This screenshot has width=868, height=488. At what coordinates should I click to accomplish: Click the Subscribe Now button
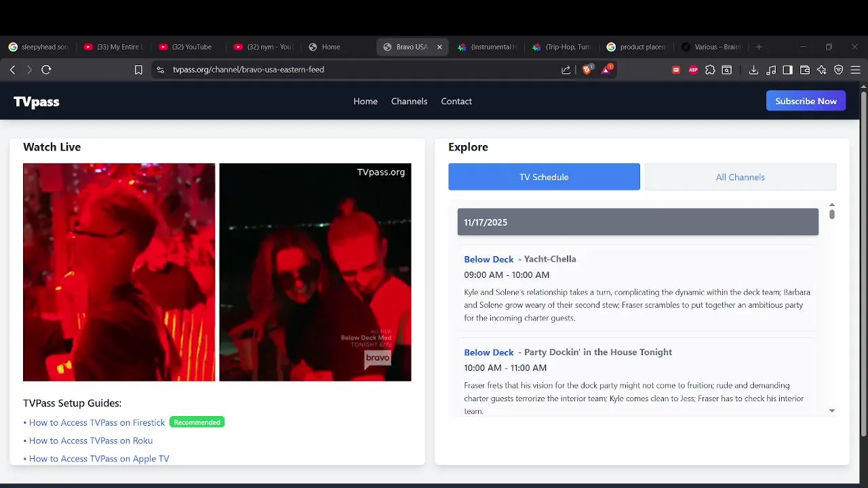pos(806,101)
